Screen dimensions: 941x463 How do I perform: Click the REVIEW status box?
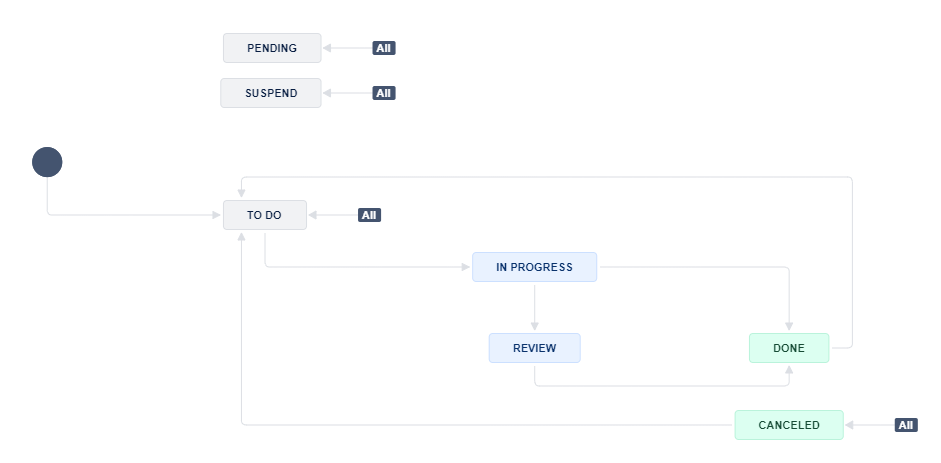(x=534, y=348)
